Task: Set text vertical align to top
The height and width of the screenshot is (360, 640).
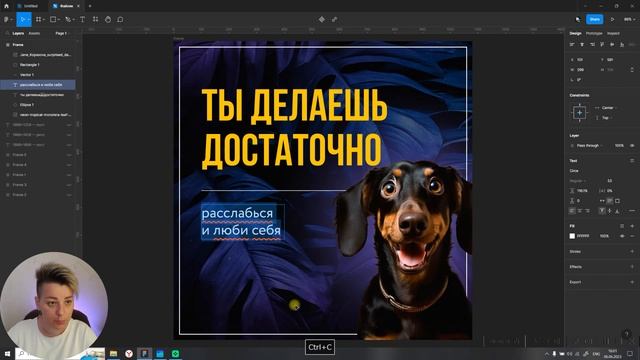Action: (602, 211)
